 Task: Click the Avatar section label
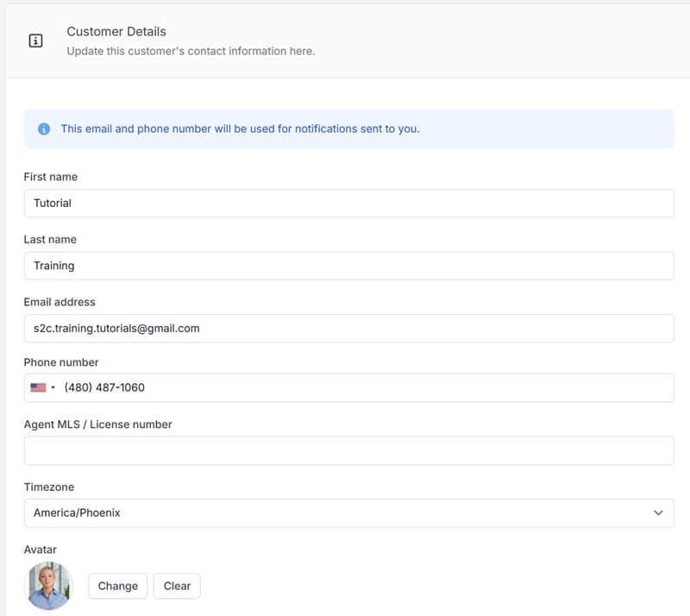point(40,550)
